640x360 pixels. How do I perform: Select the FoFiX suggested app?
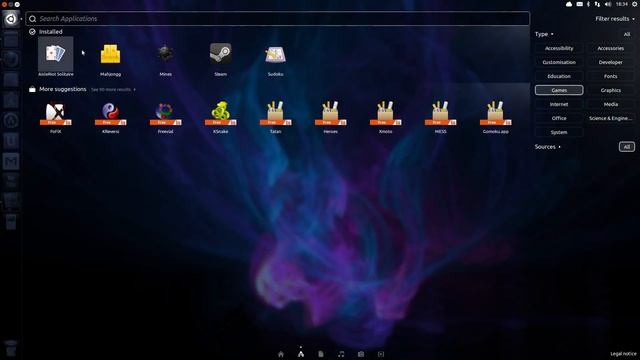coord(56,116)
